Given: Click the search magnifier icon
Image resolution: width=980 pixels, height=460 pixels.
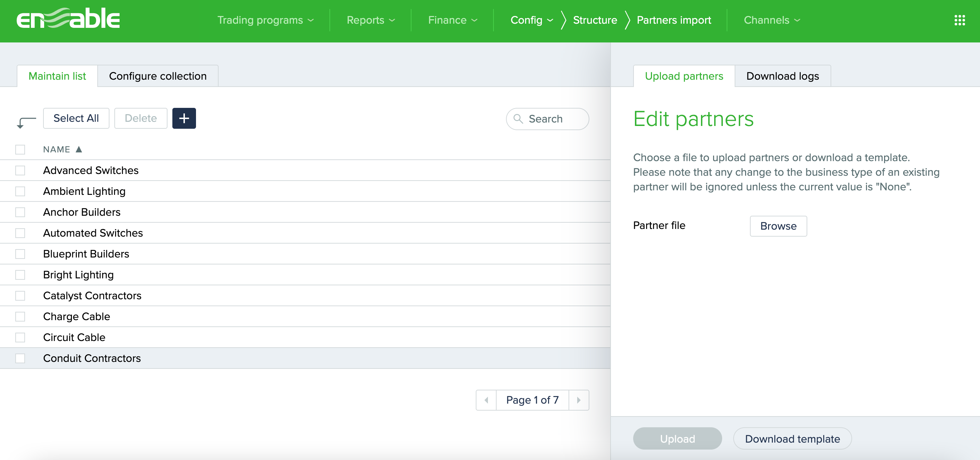Looking at the screenshot, I should click(518, 119).
